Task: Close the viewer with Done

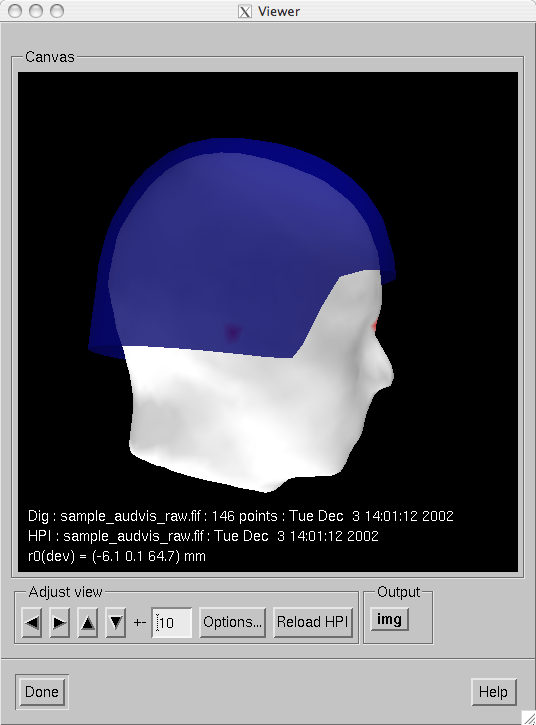Action: [42, 692]
